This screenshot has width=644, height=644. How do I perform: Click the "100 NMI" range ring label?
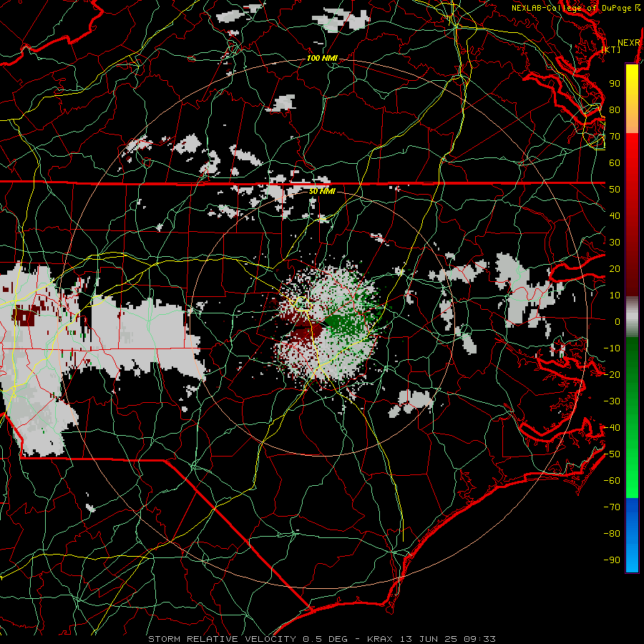coord(322,59)
